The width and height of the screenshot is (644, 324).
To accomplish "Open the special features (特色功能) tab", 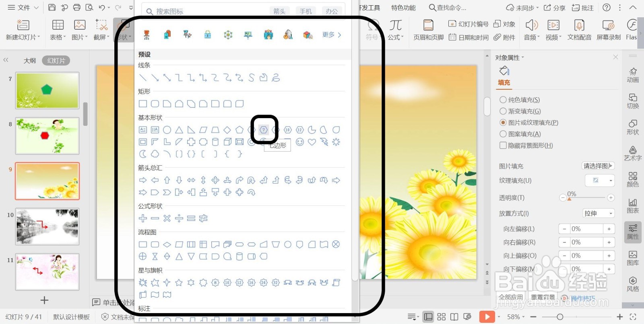I will coord(403,8).
